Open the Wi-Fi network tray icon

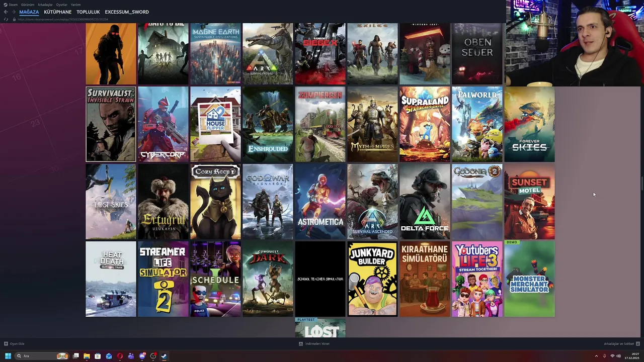(x=612, y=356)
